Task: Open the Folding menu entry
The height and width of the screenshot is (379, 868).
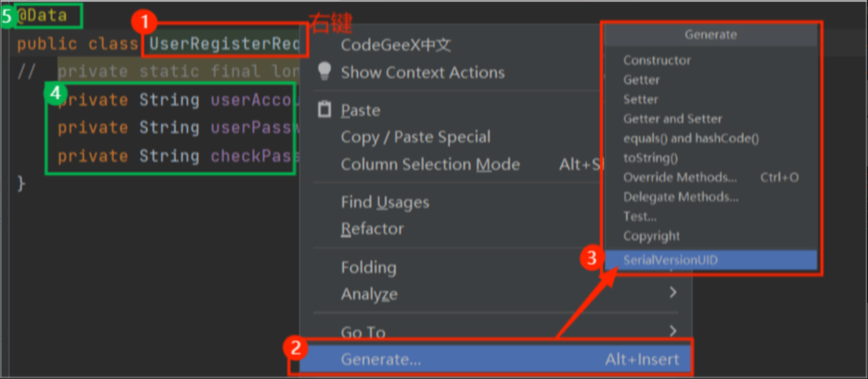Action: (368, 267)
